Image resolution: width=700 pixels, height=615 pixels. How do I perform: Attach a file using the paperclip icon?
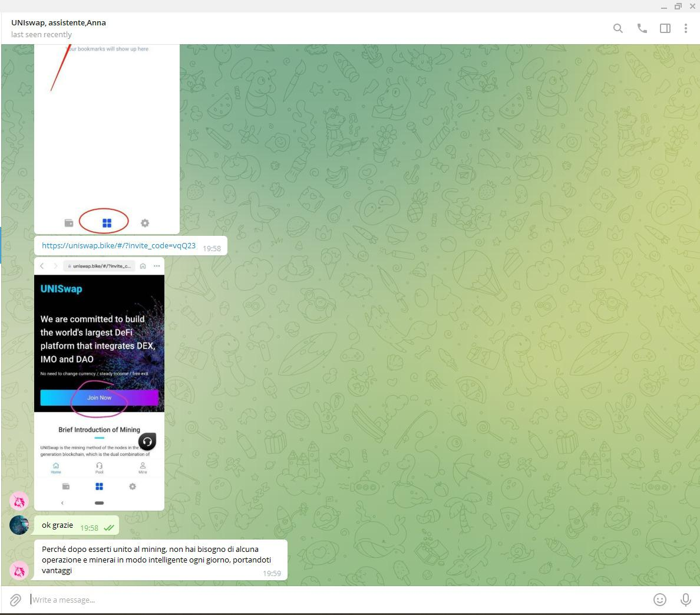tap(15, 600)
